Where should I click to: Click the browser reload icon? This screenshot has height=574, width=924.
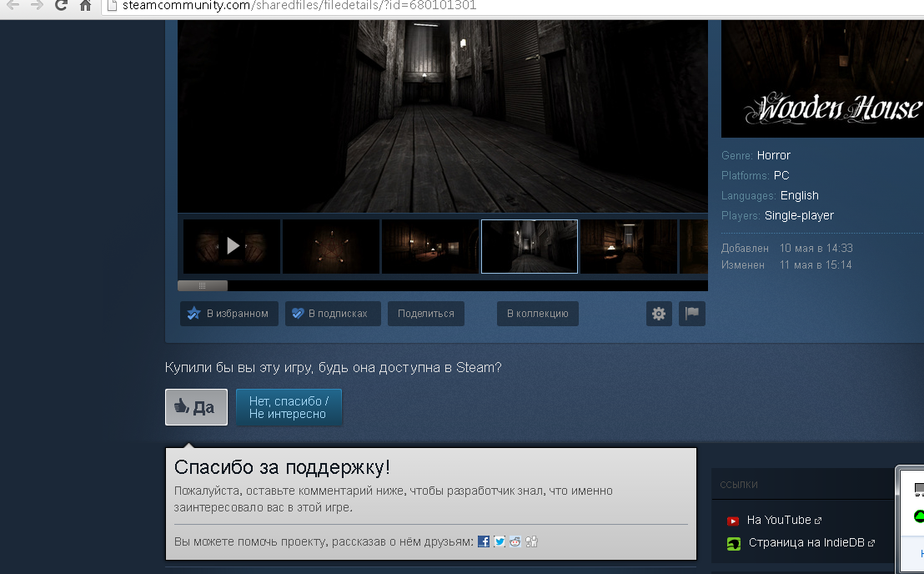[x=61, y=6]
